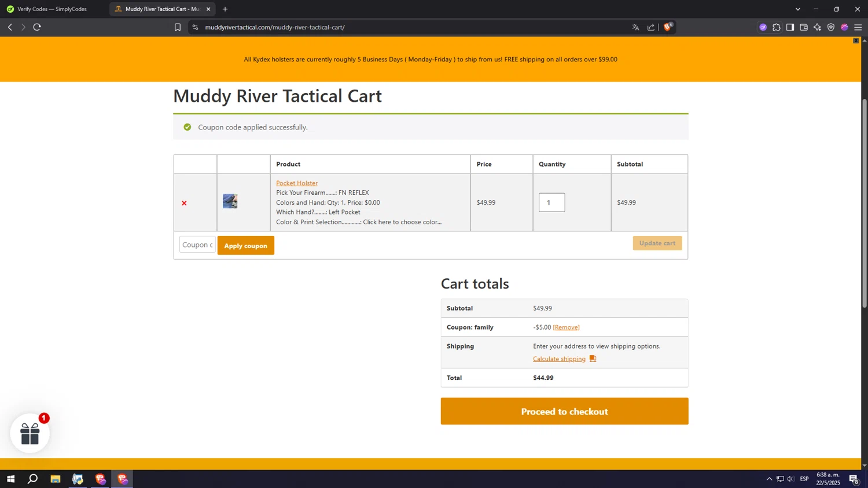Open the volume tray icon
Screen dimensions: 868x488
(x=790, y=479)
